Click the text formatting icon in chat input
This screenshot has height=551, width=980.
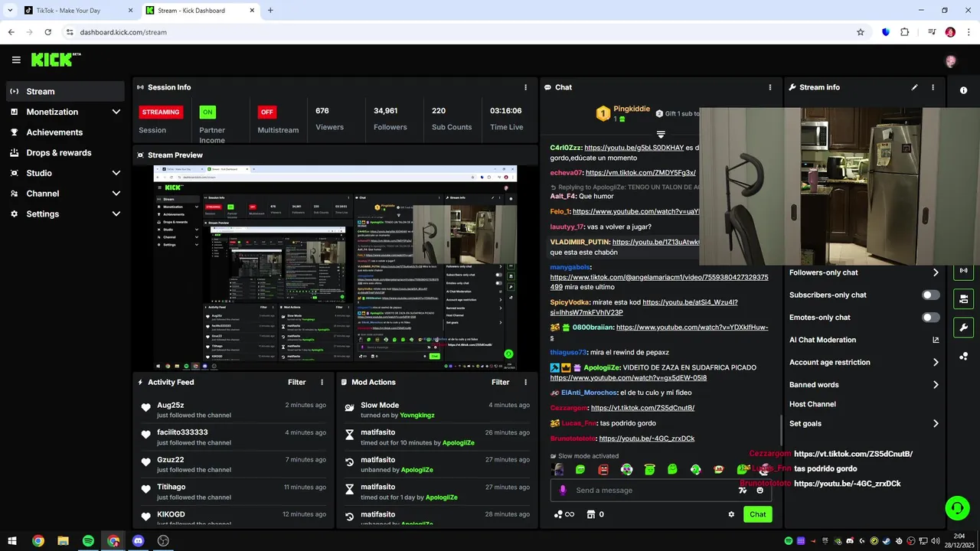click(742, 491)
